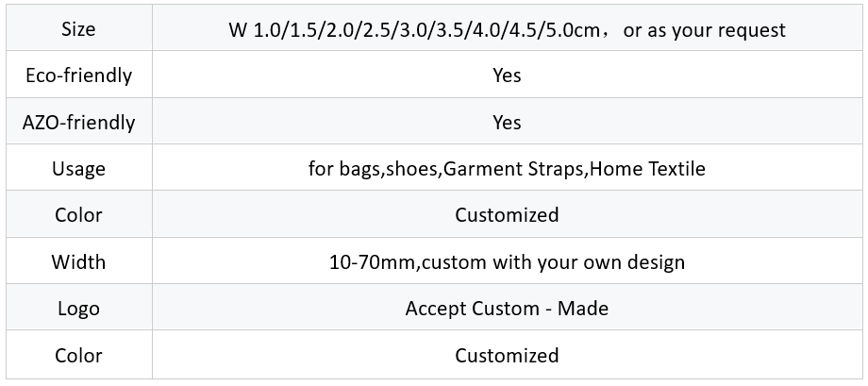Click the Color label beneath the Logo row
The image size is (868, 386).
[79, 355]
